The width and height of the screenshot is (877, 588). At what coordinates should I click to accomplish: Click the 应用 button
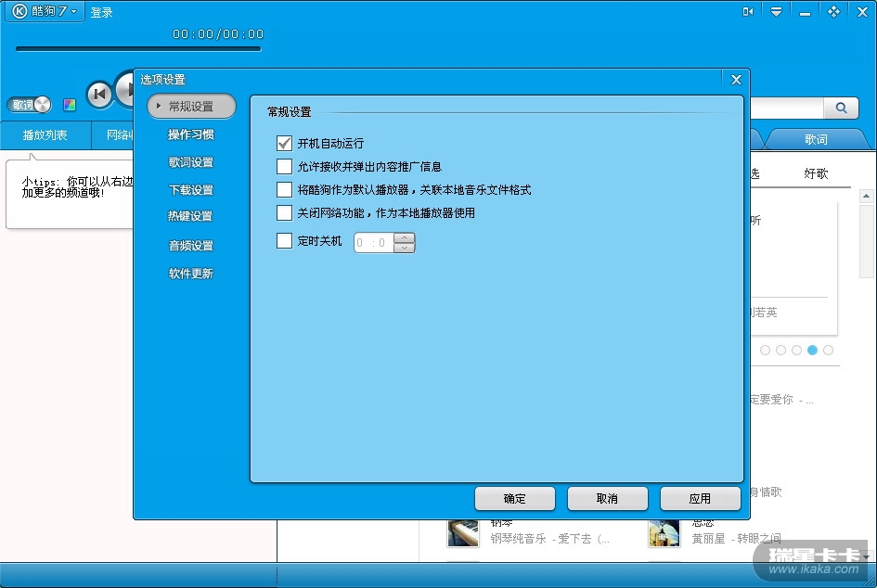click(701, 499)
